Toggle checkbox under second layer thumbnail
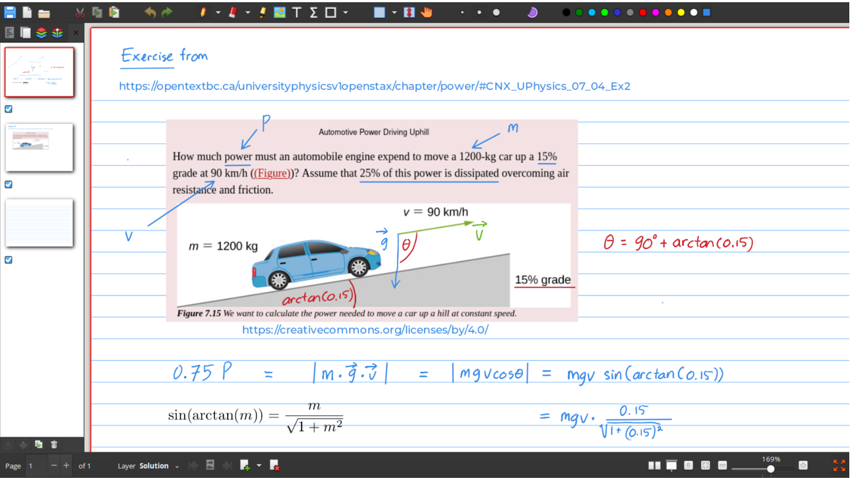 point(9,184)
